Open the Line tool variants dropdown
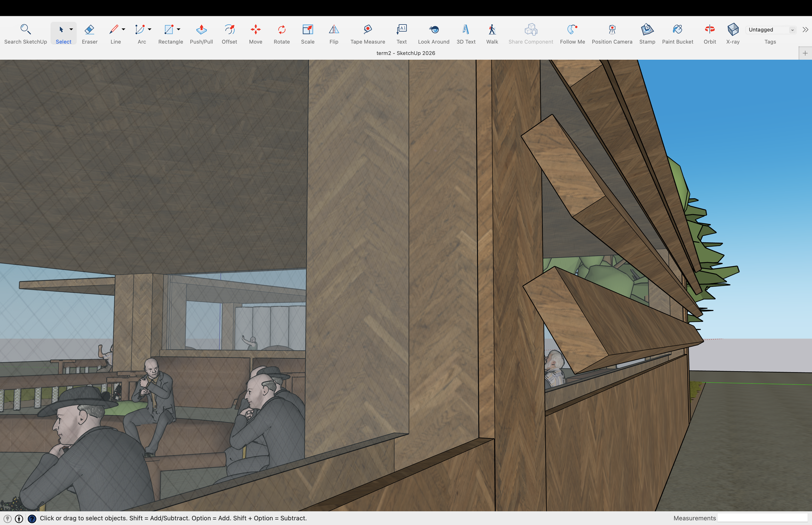The image size is (812, 525). (x=123, y=30)
